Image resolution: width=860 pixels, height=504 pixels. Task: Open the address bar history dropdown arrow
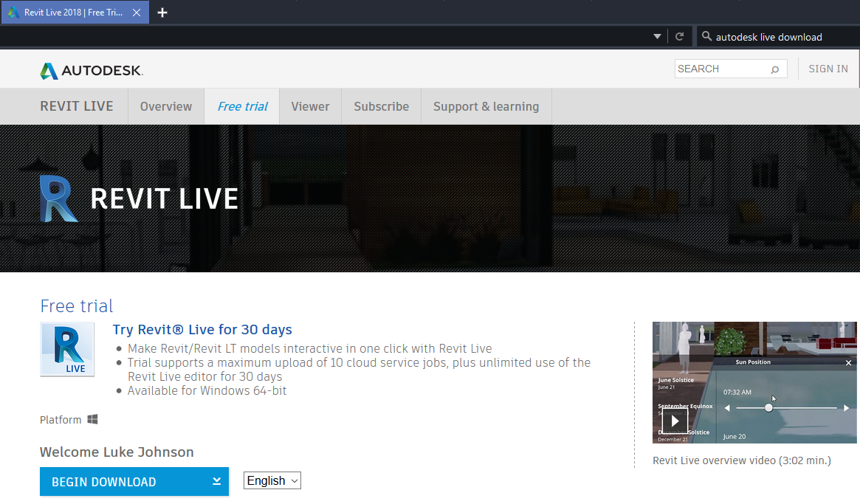tap(657, 36)
